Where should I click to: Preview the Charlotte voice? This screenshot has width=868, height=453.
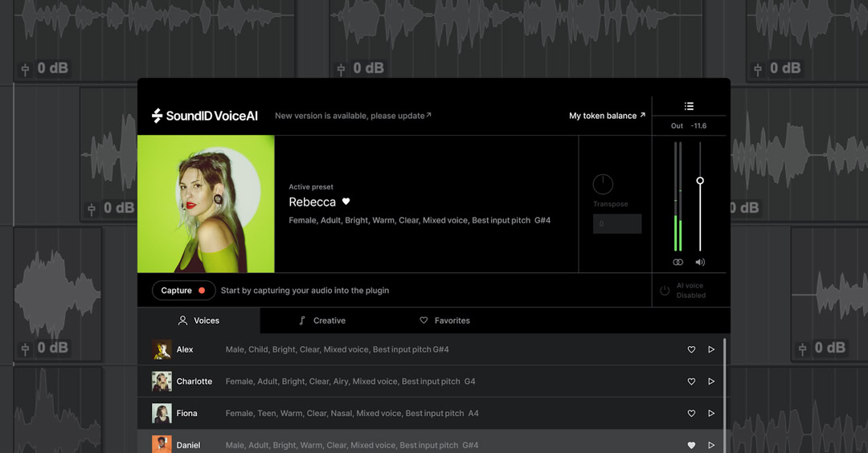pyautogui.click(x=711, y=382)
